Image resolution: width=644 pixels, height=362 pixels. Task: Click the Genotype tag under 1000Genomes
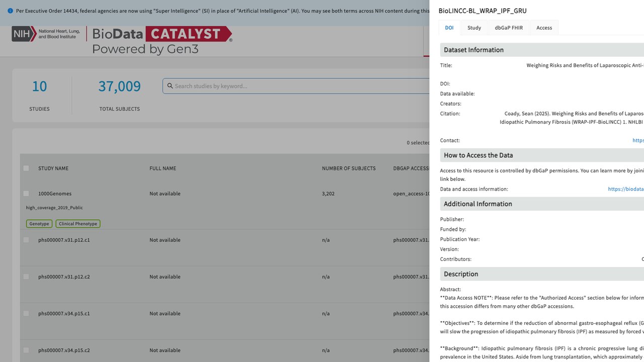(x=39, y=224)
